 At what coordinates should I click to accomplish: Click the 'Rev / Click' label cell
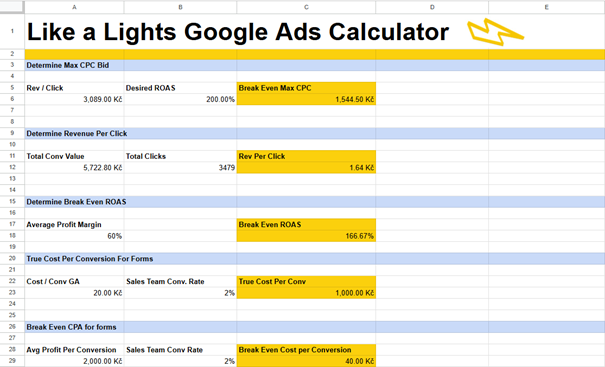pyautogui.click(x=74, y=88)
